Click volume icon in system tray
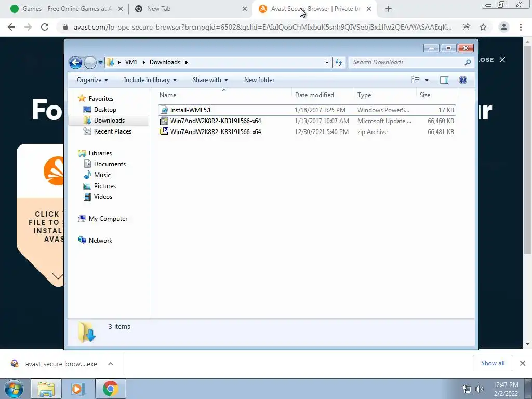Image resolution: width=532 pixels, height=399 pixels. [480, 389]
